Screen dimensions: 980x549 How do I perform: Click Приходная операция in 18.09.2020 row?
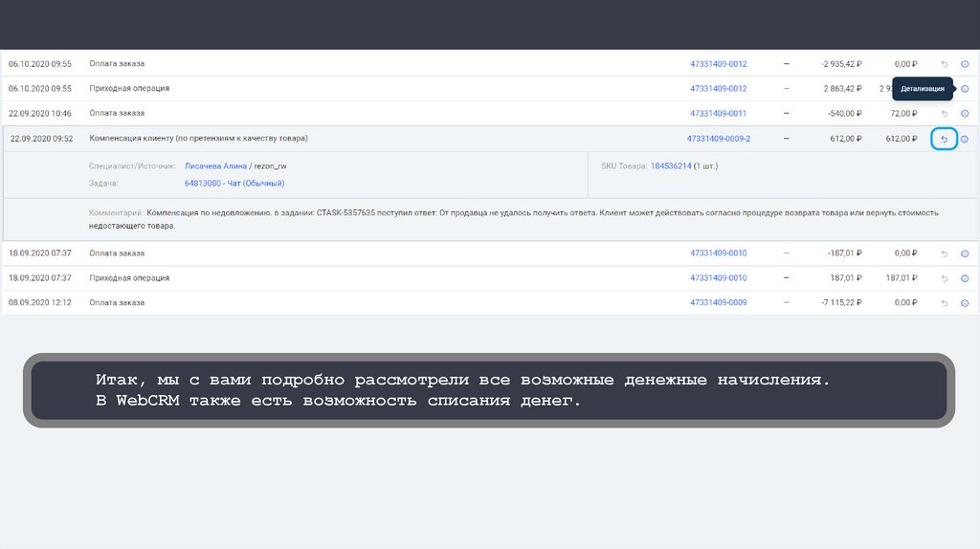coord(129,278)
